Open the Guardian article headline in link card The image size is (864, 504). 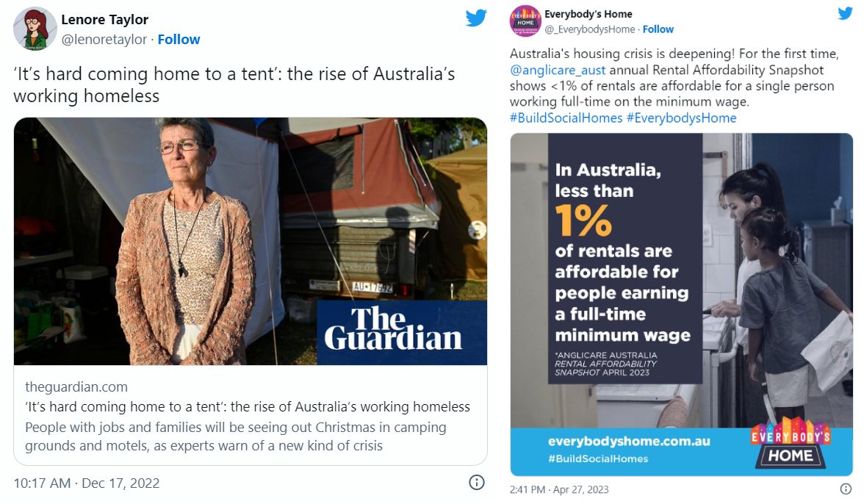point(247,407)
